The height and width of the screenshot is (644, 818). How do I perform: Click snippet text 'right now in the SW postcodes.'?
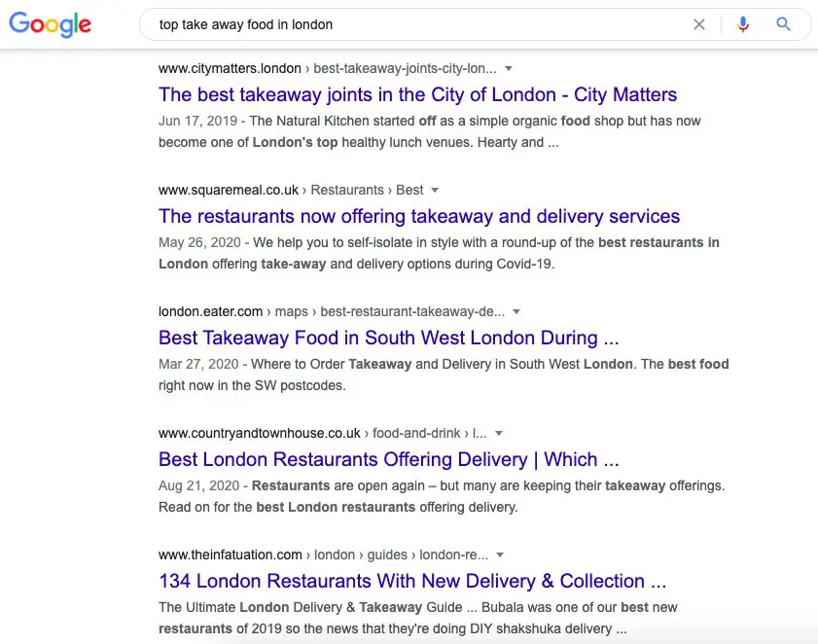click(252, 385)
